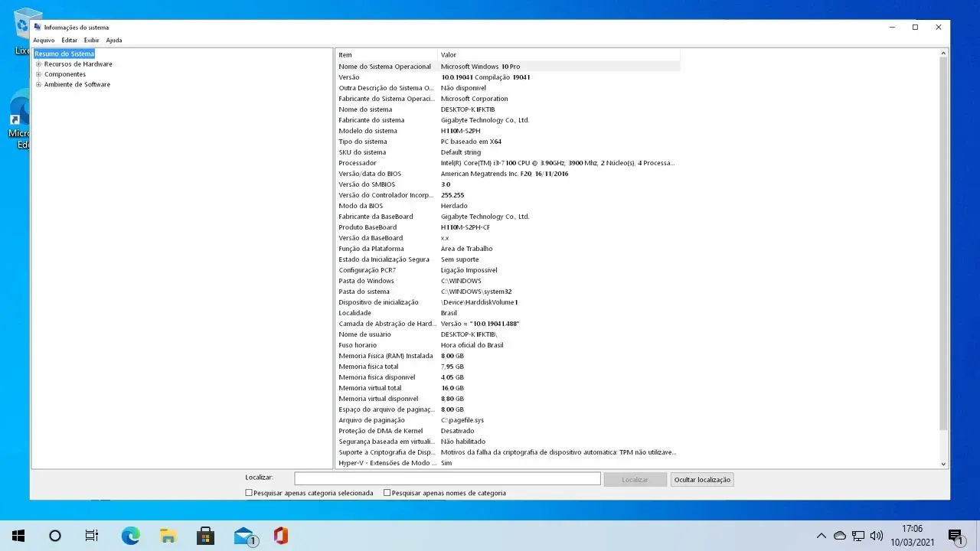This screenshot has width=980, height=551.
Task: Open the notification center icon
Action: click(955, 536)
